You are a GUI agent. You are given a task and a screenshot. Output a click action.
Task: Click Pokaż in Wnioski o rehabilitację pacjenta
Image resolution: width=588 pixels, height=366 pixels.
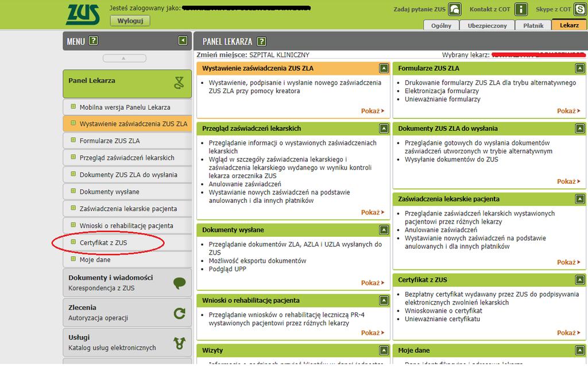373,333
